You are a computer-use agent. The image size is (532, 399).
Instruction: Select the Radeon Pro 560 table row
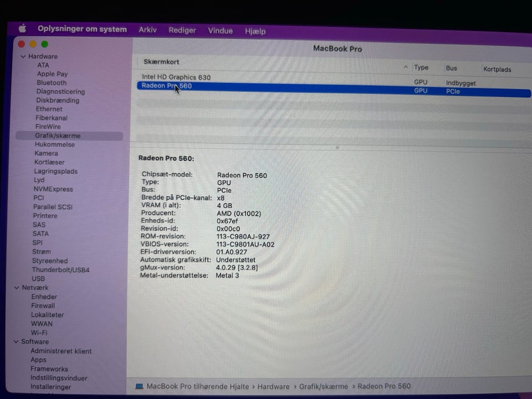tap(334, 89)
